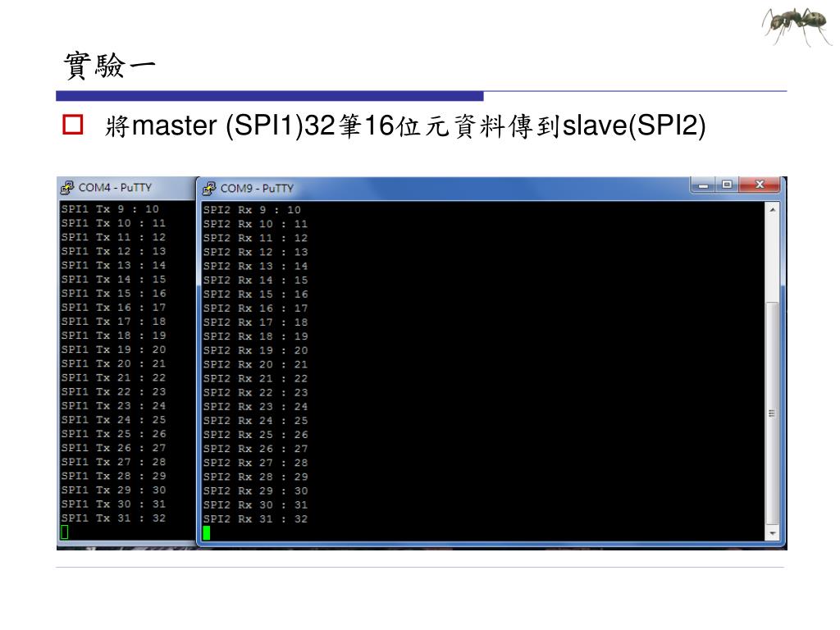Click the line 'SPI1 Tx 18 : 19'
Image resolution: width=840 pixels, height=630 pixels.
(x=113, y=336)
